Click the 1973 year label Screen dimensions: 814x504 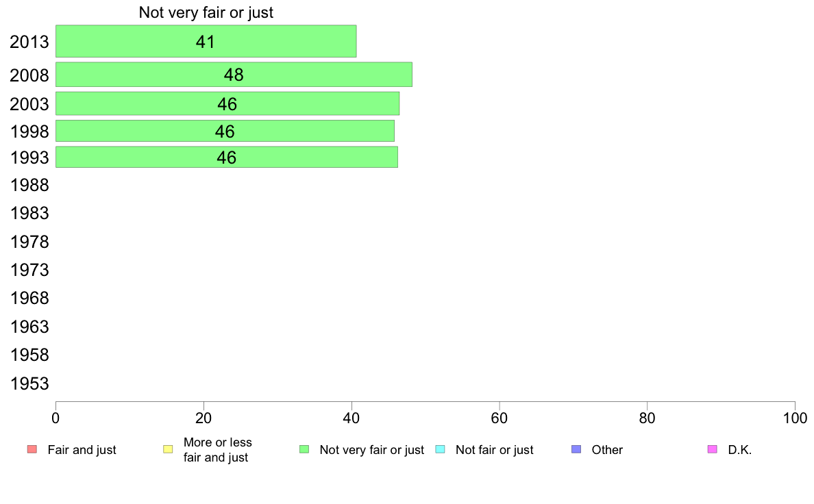pos(29,270)
